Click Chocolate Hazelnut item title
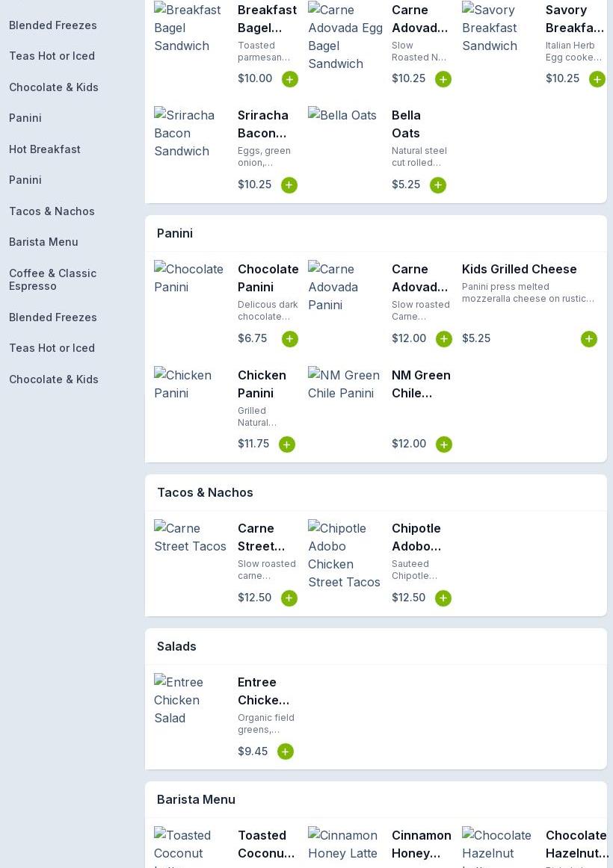613x868 pixels. click(x=576, y=844)
